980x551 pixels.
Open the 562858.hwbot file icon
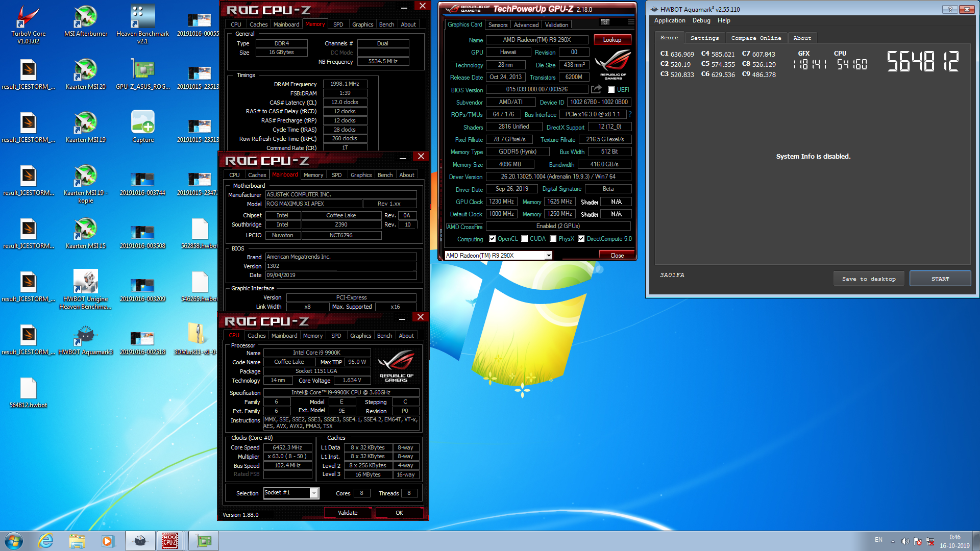click(200, 233)
